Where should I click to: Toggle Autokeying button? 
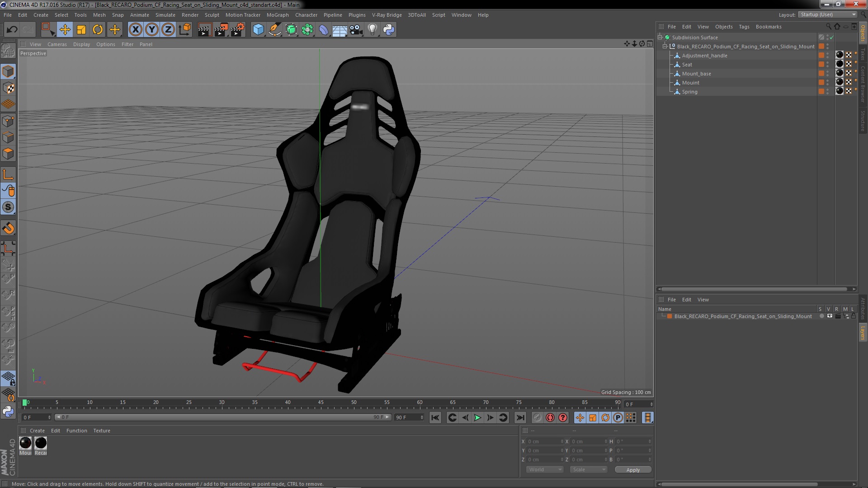pos(550,418)
